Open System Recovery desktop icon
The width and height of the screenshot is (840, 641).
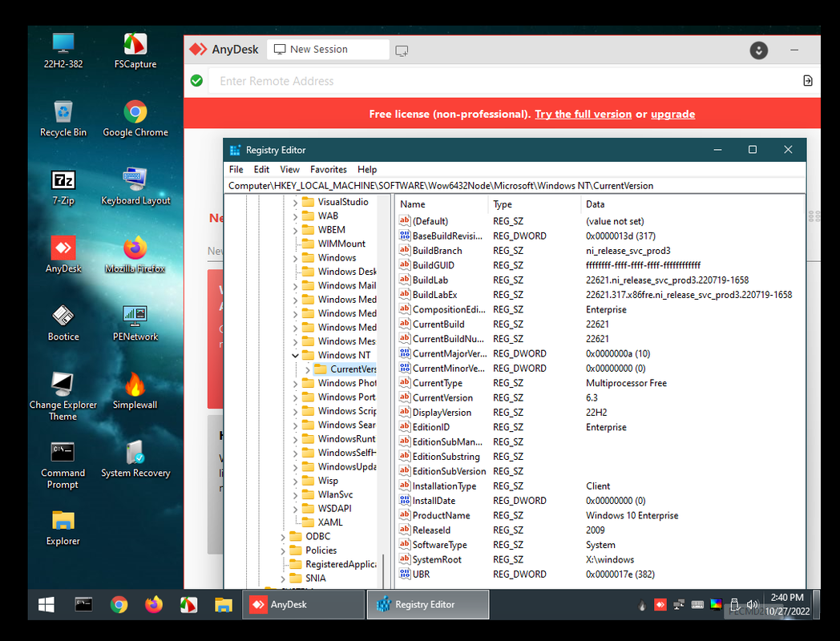pyautogui.click(x=135, y=459)
